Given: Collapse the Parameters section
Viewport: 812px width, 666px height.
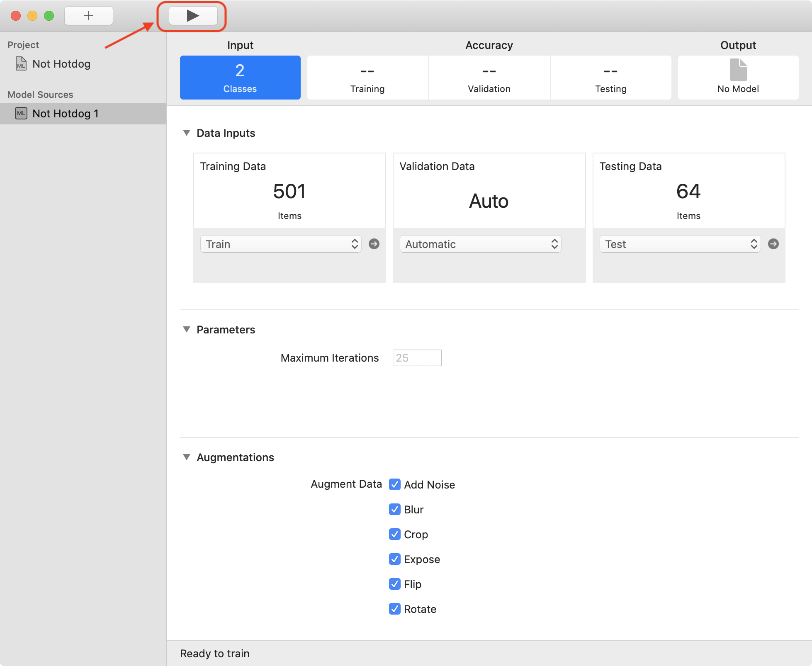Looking at the screenshot, I should pyautogui.click(x=187, y=330).
